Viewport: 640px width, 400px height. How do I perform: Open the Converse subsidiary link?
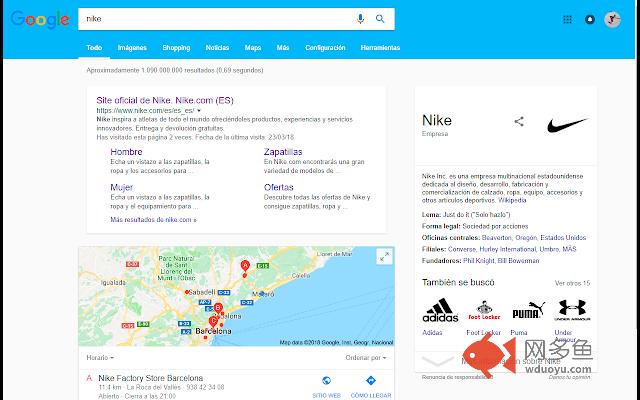point(462,249)
